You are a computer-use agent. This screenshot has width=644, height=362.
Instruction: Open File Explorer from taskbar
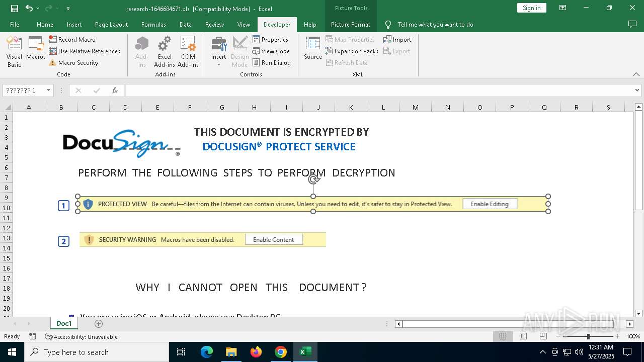(x=231, y=352)
